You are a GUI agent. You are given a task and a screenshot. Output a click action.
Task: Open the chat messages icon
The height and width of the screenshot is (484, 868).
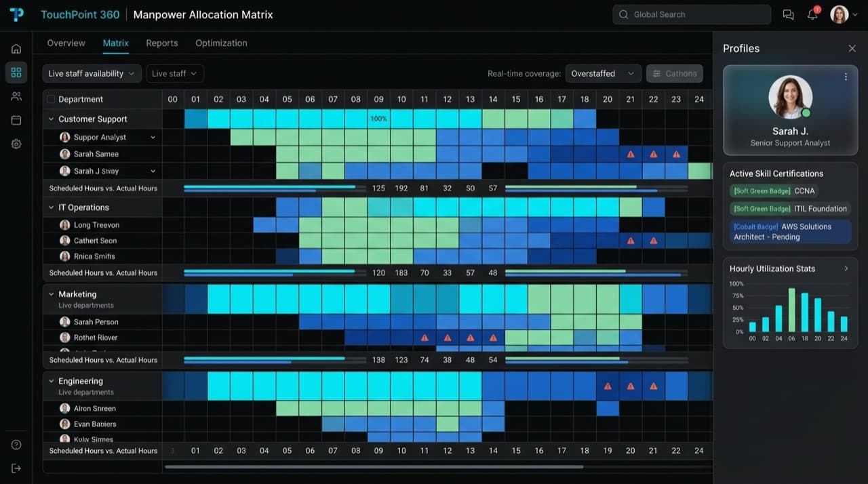tap(788, 15)
